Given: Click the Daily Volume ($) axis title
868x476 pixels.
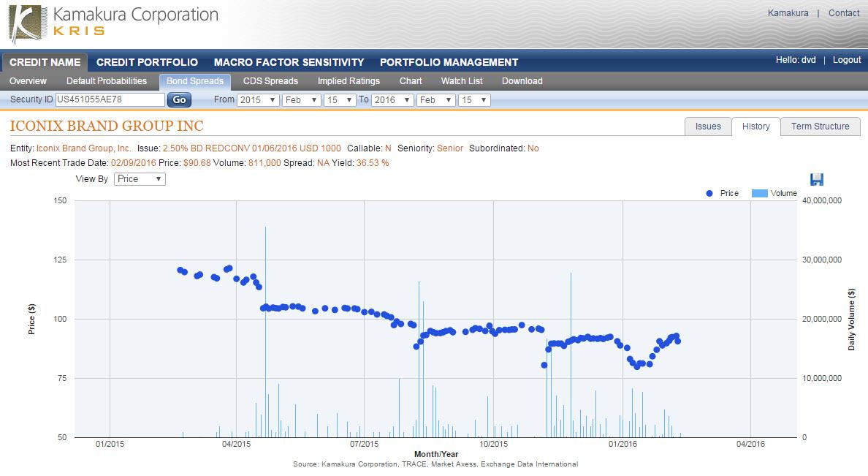Looking at the screenshot, I should pyautogui.click(x=851, y=320).
